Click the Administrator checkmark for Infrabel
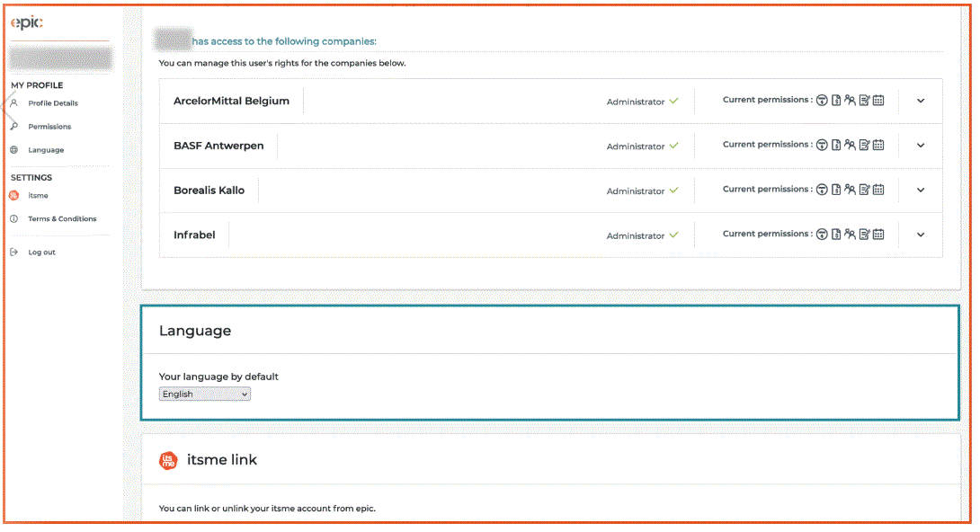This screenshot has width=980, height=532. click(674, 235)
